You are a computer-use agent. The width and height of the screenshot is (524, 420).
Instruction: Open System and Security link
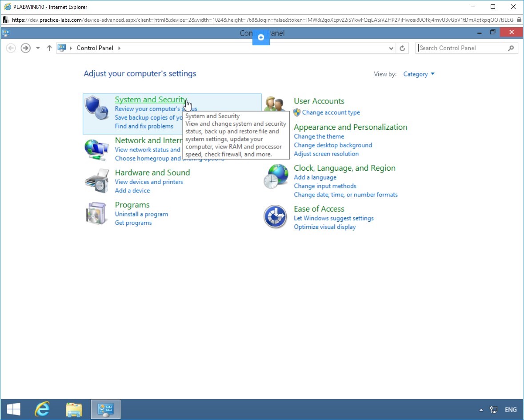tap(150, 100)
